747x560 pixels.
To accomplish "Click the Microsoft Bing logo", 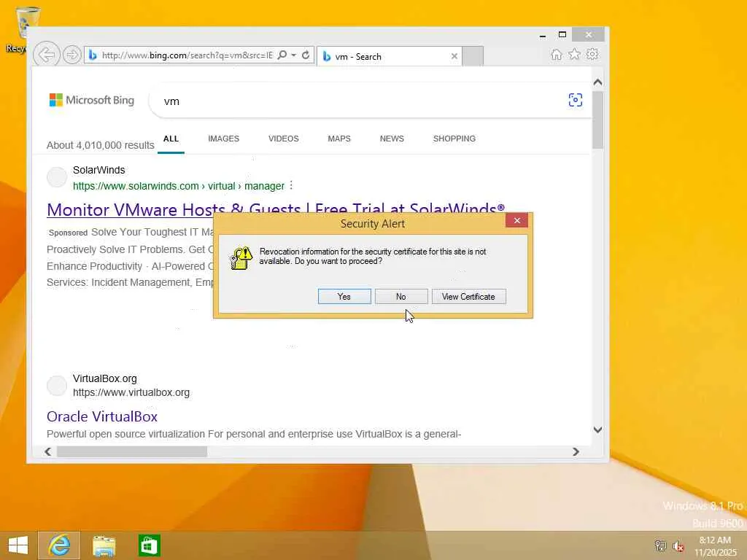I will tap(92, 100).
